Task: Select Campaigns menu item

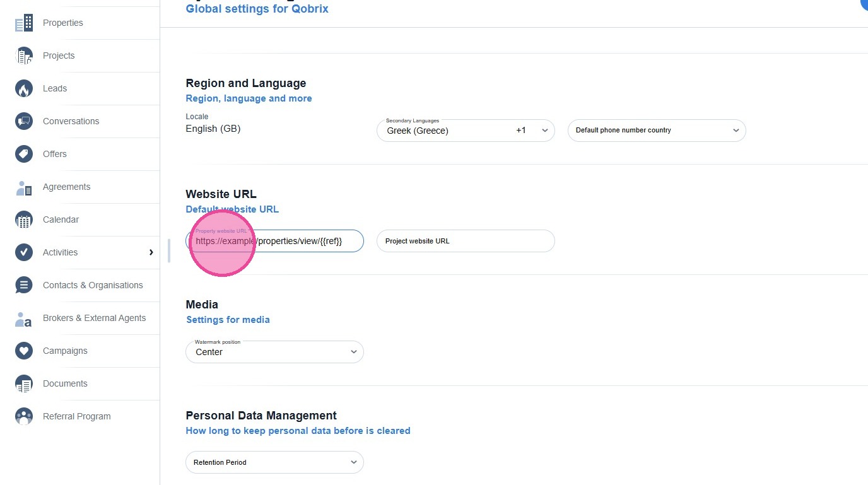Action: click(x=65, y=351)
